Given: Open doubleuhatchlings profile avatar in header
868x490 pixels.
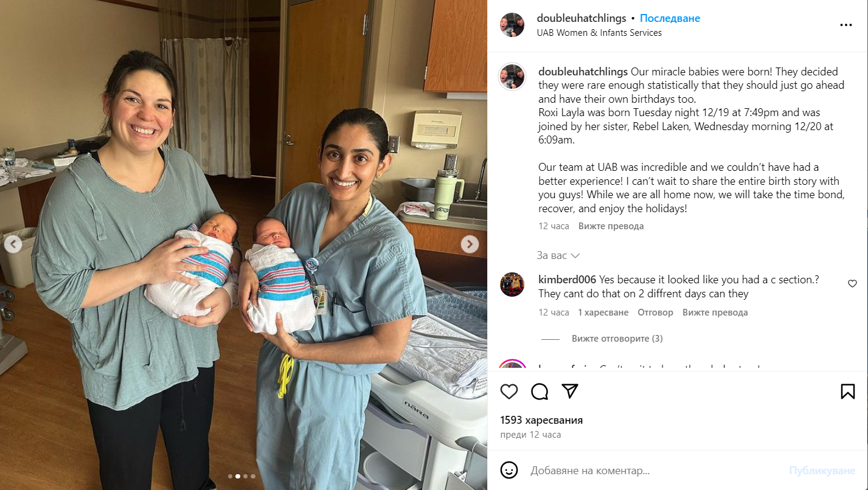Looking at the screenshot, I should click(512, 25).
